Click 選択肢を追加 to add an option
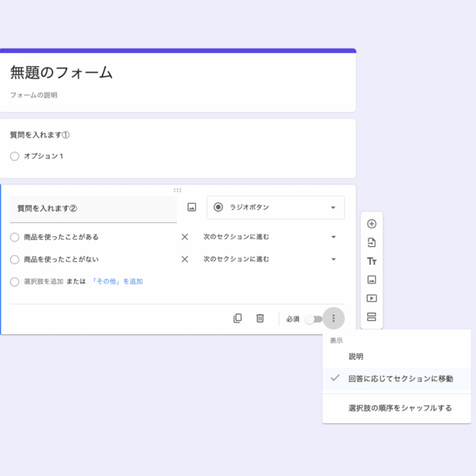The width and height of the screenshot is (476, 476). pos(43,281)
